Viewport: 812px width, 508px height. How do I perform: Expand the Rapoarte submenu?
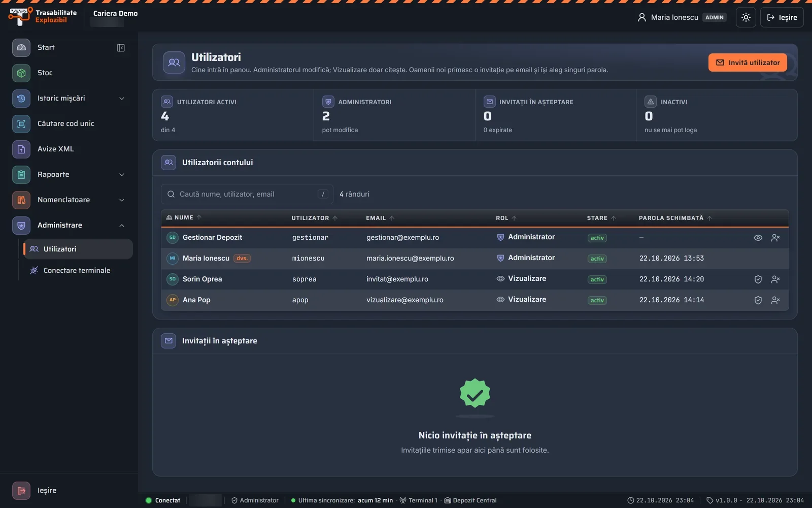coord(122,175)
